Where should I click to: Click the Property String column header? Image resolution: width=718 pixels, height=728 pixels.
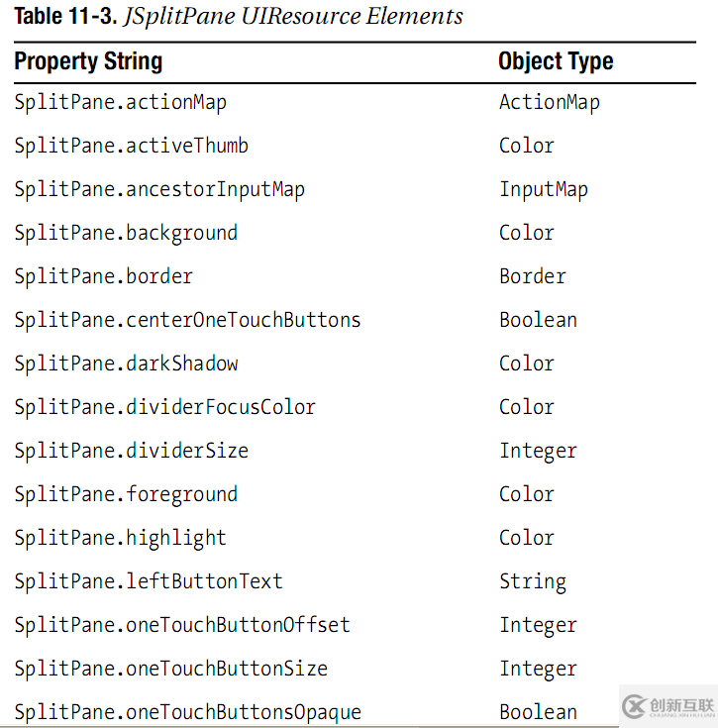click(x=88, y=61)
